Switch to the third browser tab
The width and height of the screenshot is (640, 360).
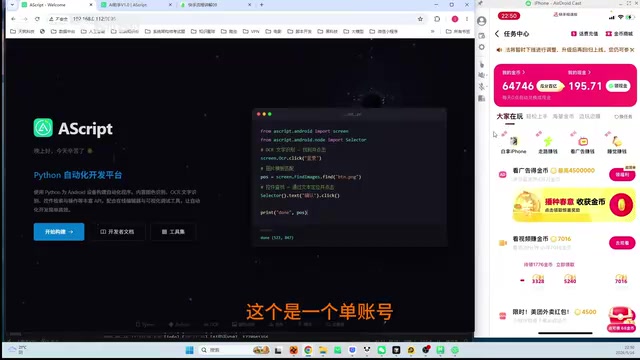point(215,5)
